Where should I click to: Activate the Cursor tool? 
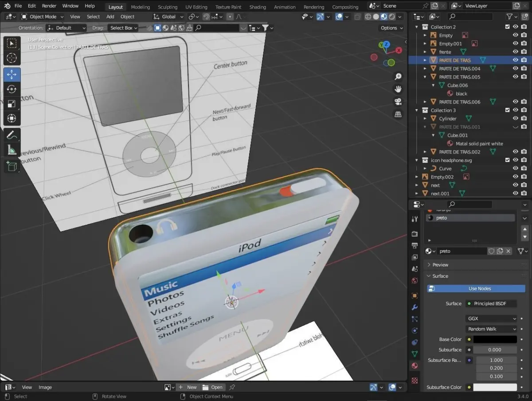[x=12, y=58]
